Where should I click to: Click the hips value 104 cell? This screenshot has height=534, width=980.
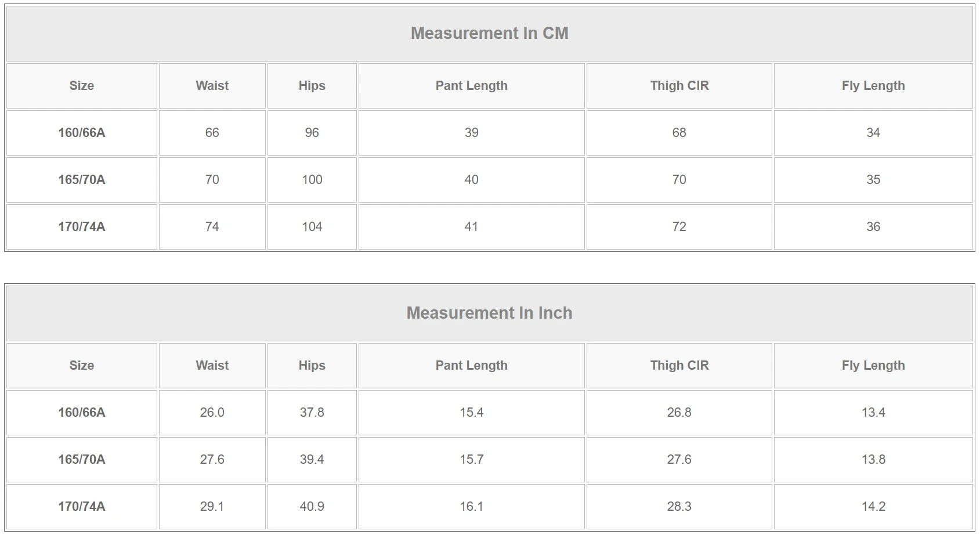[312, 227]
